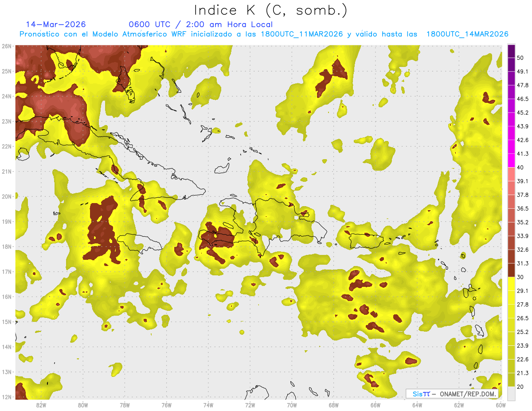Click the '78W' longitude axis label
Screen dimensions: 532x411
pos(125,405)
